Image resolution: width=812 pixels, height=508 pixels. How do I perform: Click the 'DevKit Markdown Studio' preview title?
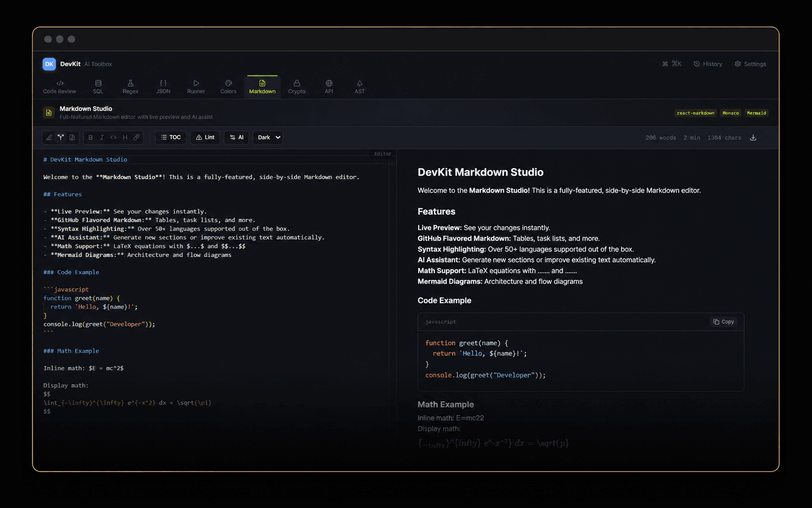coord(480,172)
